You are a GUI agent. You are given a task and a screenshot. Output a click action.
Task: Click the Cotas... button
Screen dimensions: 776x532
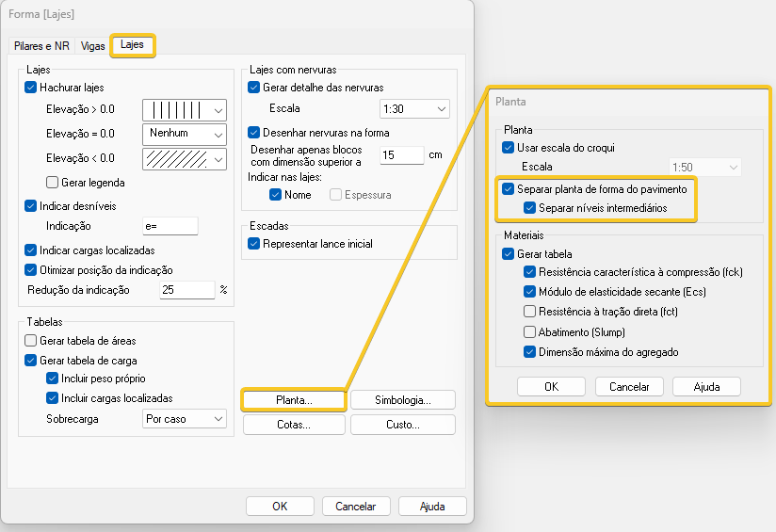coord(294,425)
